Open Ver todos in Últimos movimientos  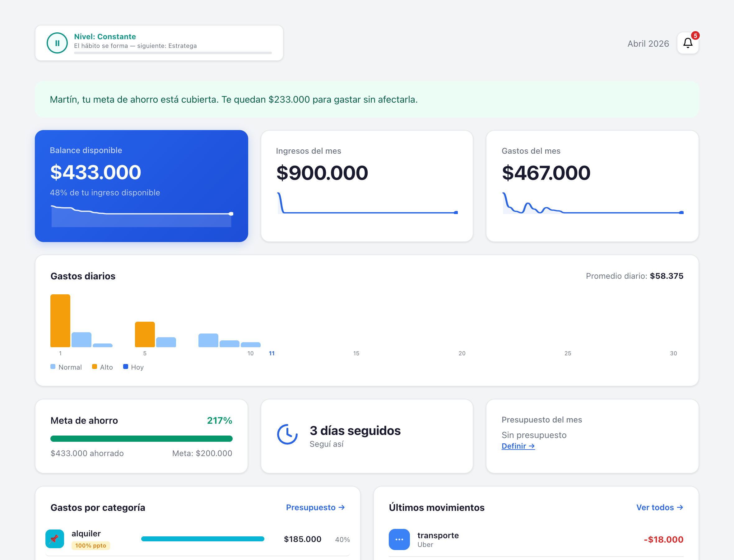(660, 507)
